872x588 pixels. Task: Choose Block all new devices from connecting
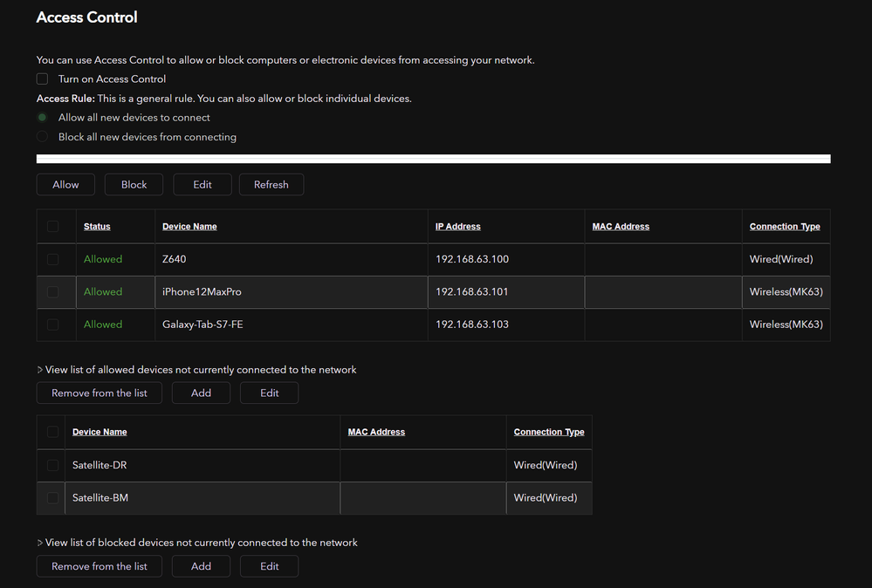click(42, 137)
